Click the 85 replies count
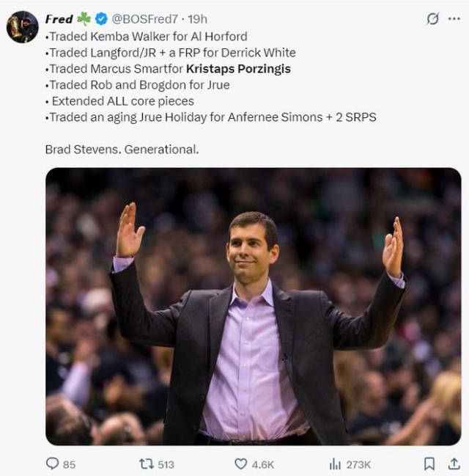This screenshot has width=469, height=476. click(69, 464)
